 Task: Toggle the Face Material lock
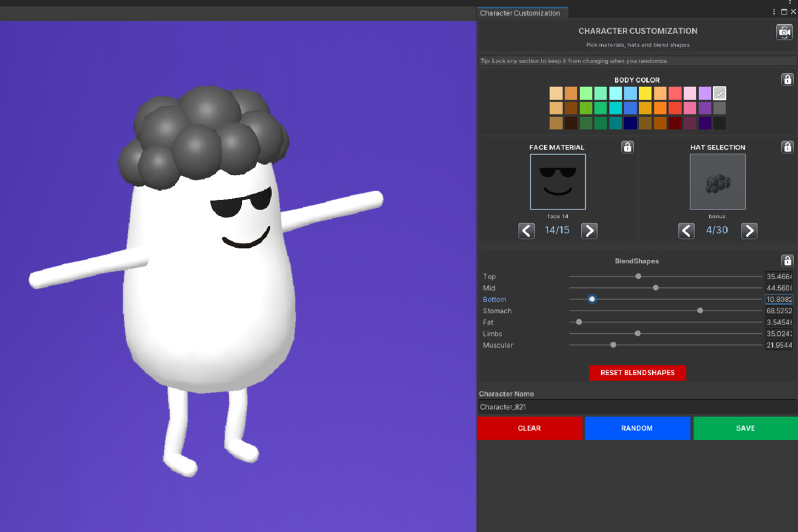pyautogui.click(x=627, y=146)
